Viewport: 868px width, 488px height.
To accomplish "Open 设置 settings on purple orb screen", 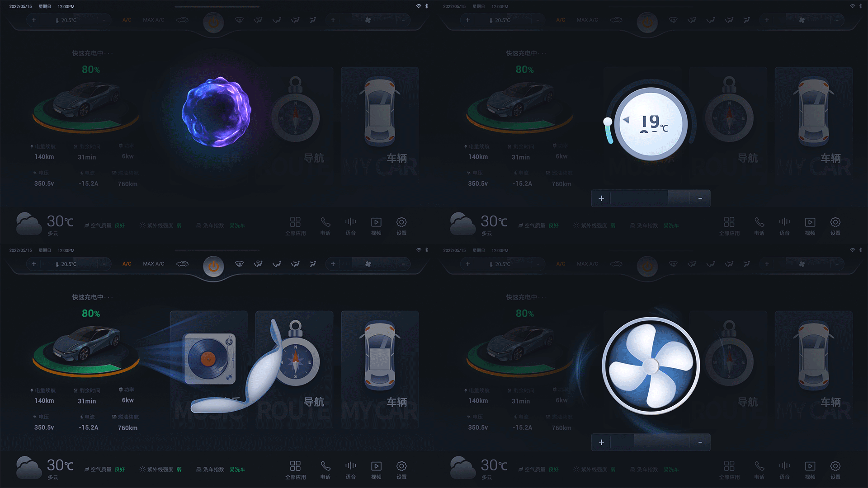I will pos(401,226).
